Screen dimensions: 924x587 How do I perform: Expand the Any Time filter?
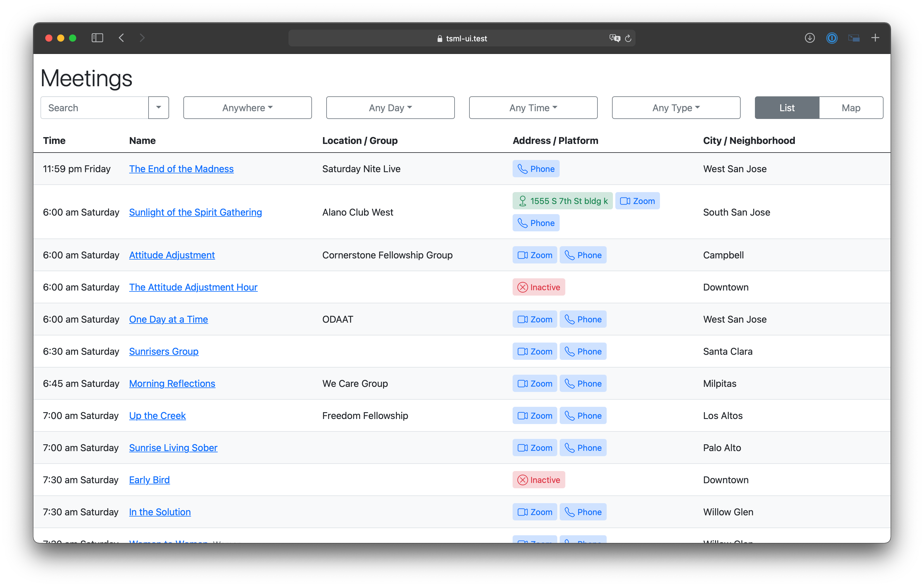point(533,108)
